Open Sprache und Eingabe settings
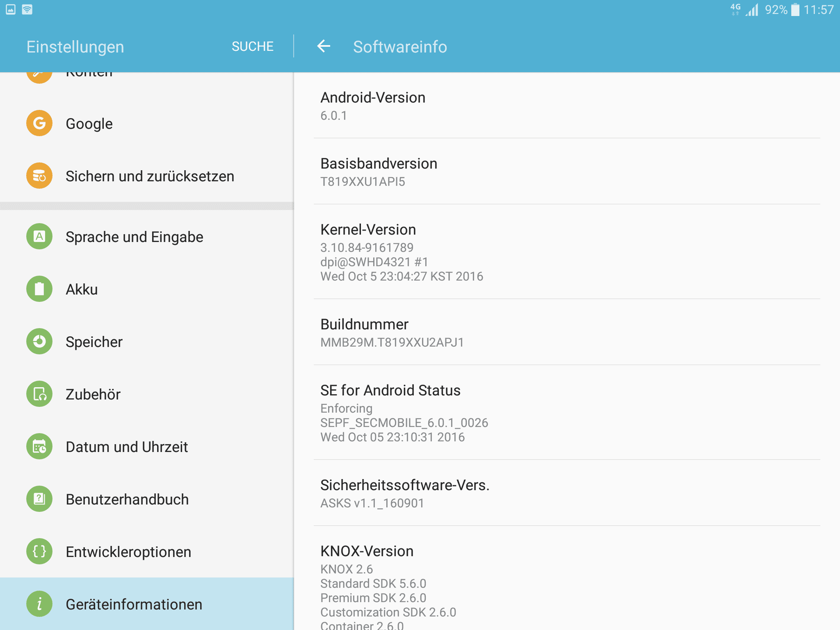 tap(147, 237)
